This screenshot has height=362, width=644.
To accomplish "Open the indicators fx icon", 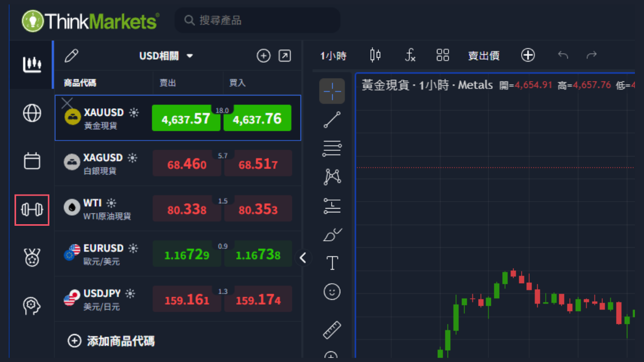I will coord(410,55).
